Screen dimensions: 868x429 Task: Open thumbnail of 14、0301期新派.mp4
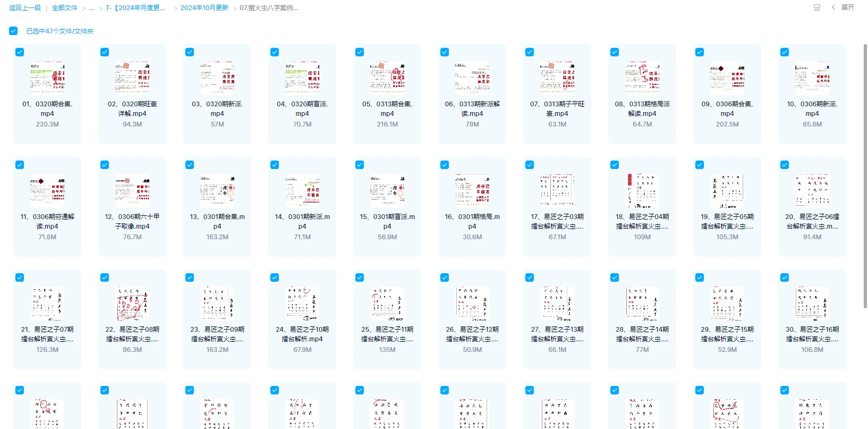(x=302, y=191)
